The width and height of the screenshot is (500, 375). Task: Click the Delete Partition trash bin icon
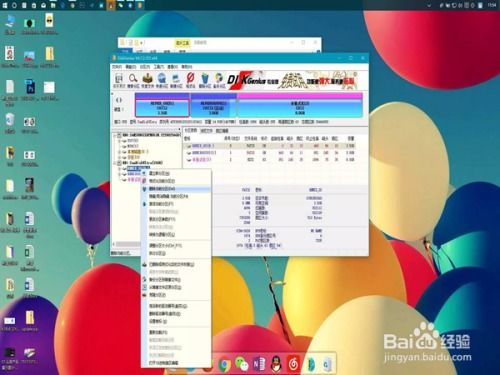205,79
